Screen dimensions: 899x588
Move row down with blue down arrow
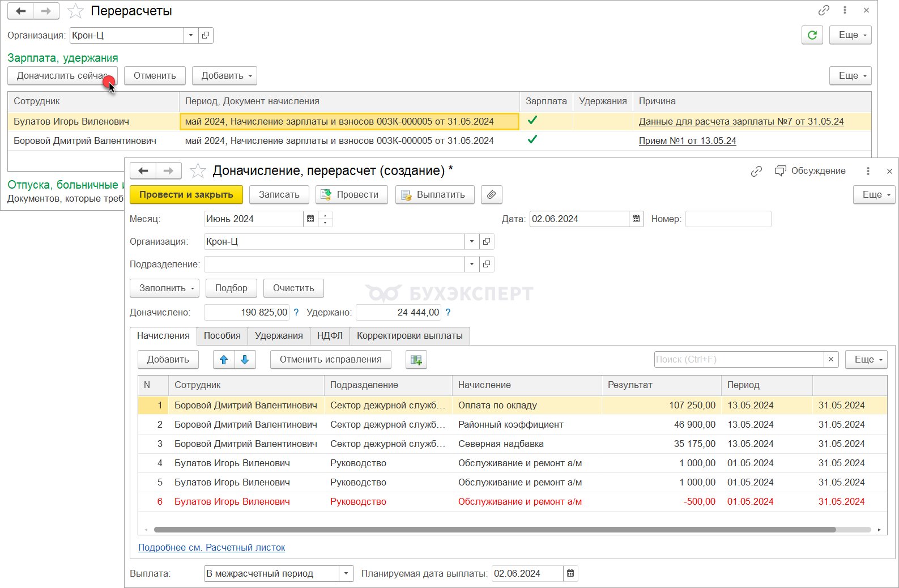click(x=245, y=360)
